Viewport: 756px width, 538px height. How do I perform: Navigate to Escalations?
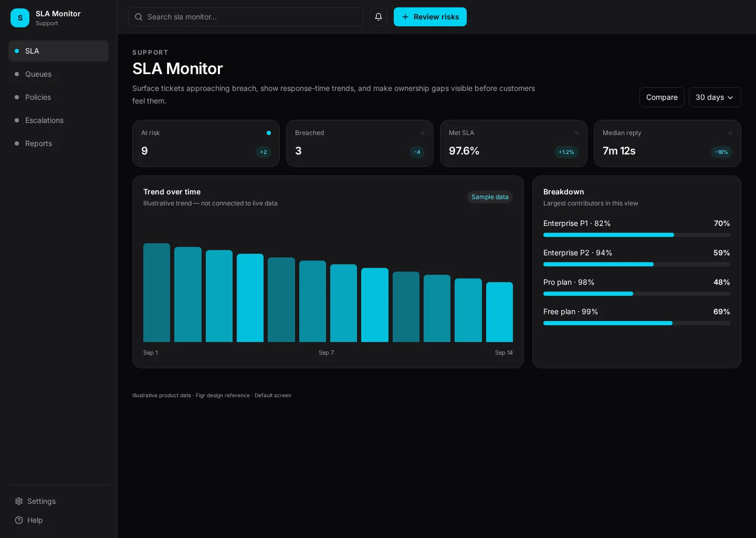(x=58, y=120)
